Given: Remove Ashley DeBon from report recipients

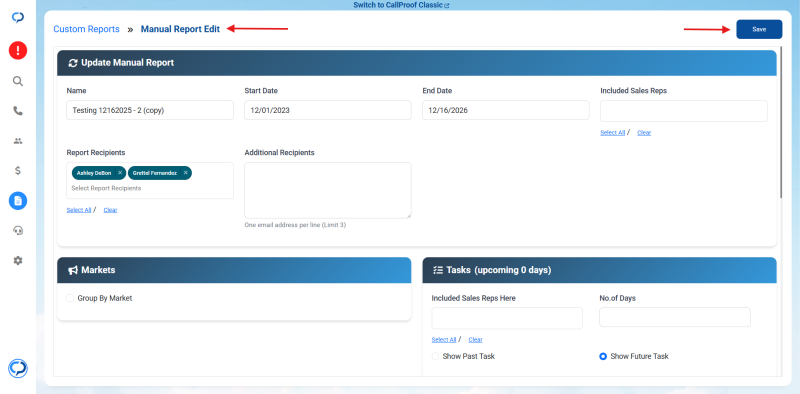Looking at the screenshot, I should click(x=120, y=173).
